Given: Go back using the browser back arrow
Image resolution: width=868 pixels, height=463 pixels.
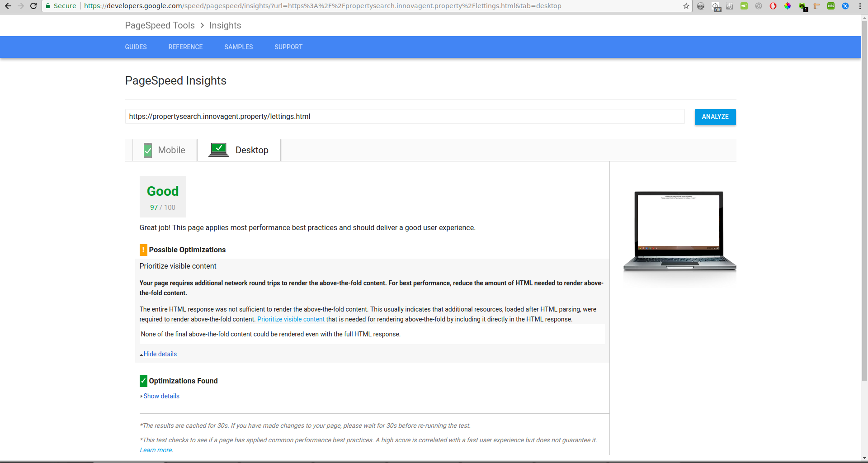Looking at the screenshot, I should (8, 6).
